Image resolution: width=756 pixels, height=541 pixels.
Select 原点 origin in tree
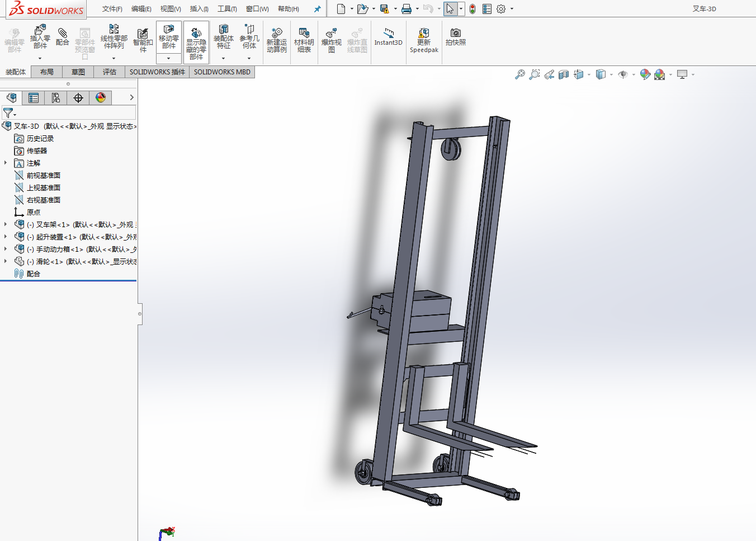34,212
